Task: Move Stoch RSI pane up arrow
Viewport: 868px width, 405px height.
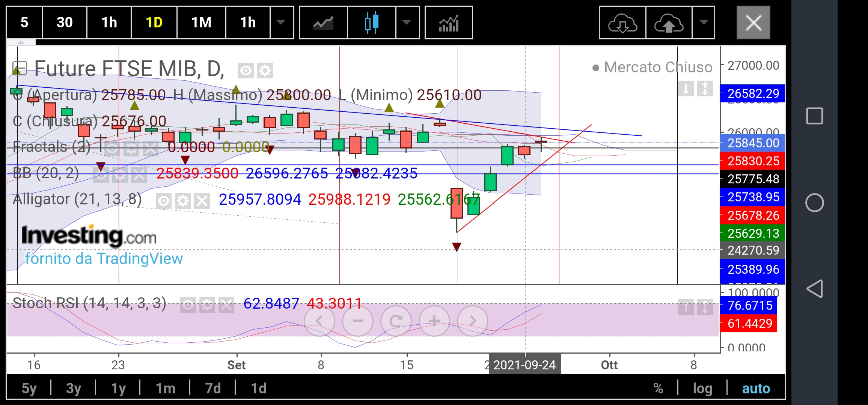Action: 686,307
